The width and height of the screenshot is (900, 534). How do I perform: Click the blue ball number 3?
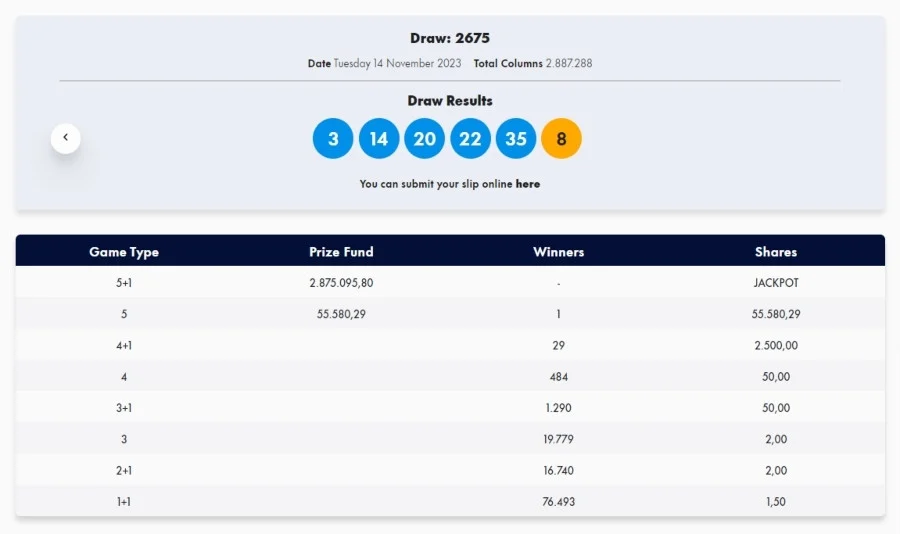(x=333, y=138)
